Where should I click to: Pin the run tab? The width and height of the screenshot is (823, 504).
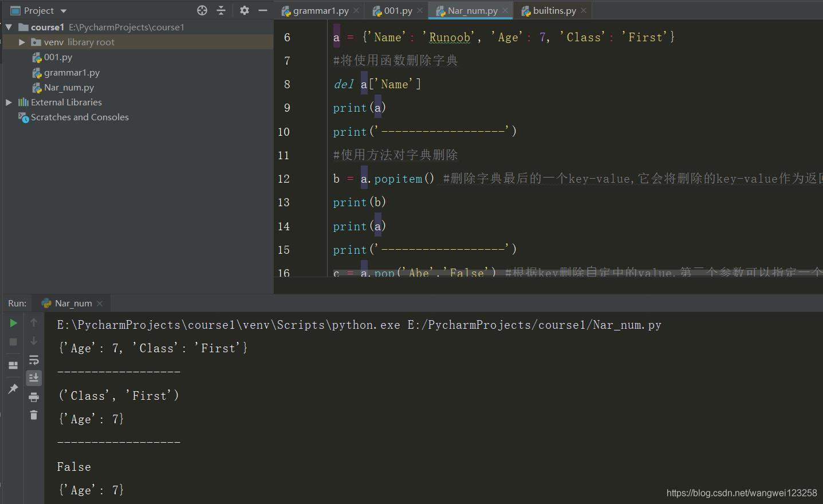(13, 389)
